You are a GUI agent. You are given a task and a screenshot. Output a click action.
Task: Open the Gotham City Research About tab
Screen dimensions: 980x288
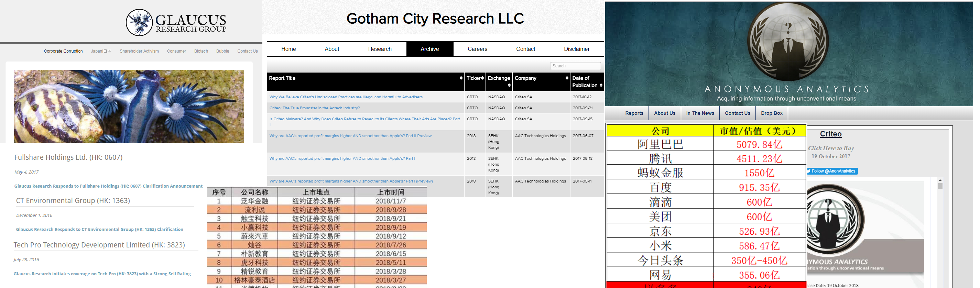tap(332, 49)
